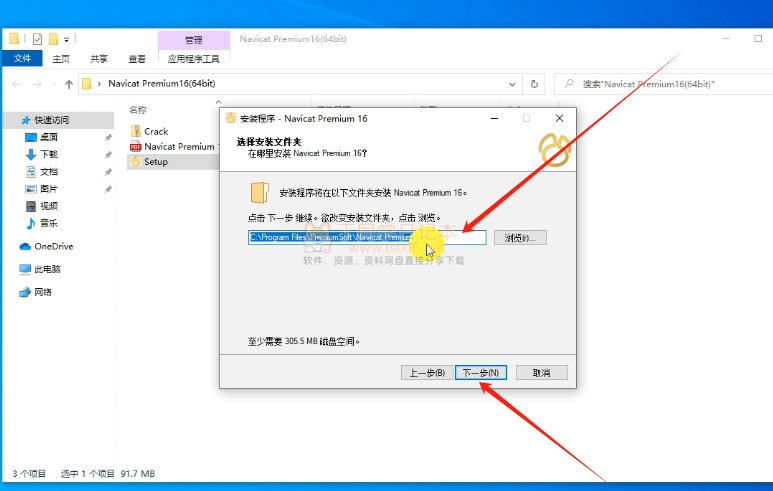Select the 管理 Manage contextual tab

(x=194, y=40)
